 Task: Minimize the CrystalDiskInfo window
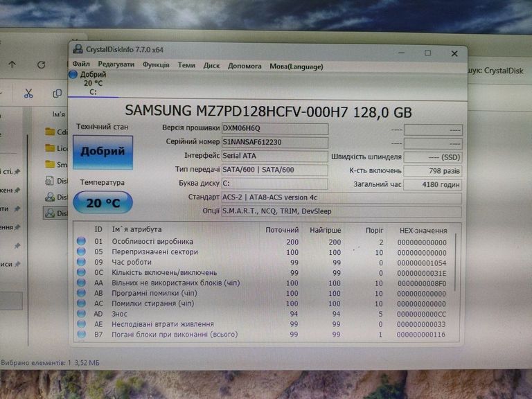[x=402, y=53]
